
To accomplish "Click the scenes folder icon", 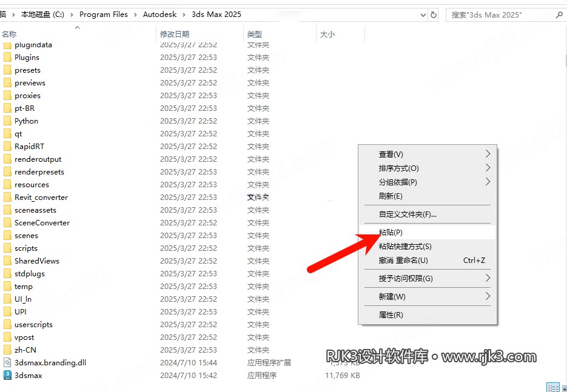I will pos(7,236).
